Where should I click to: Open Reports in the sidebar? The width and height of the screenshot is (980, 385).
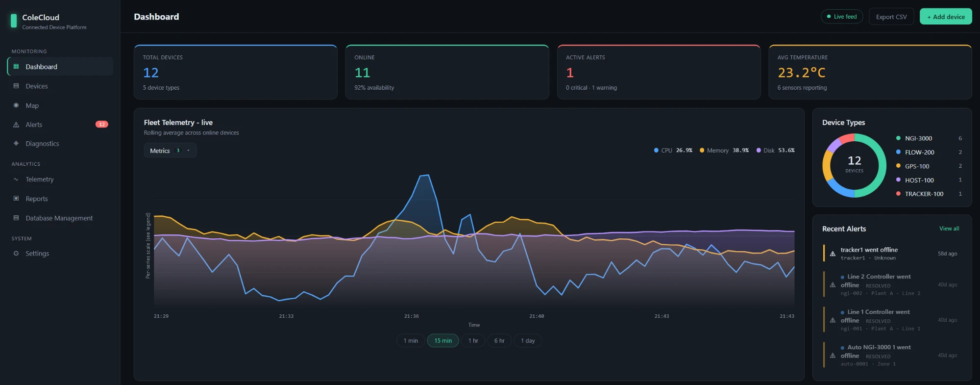tap(60, 199)
